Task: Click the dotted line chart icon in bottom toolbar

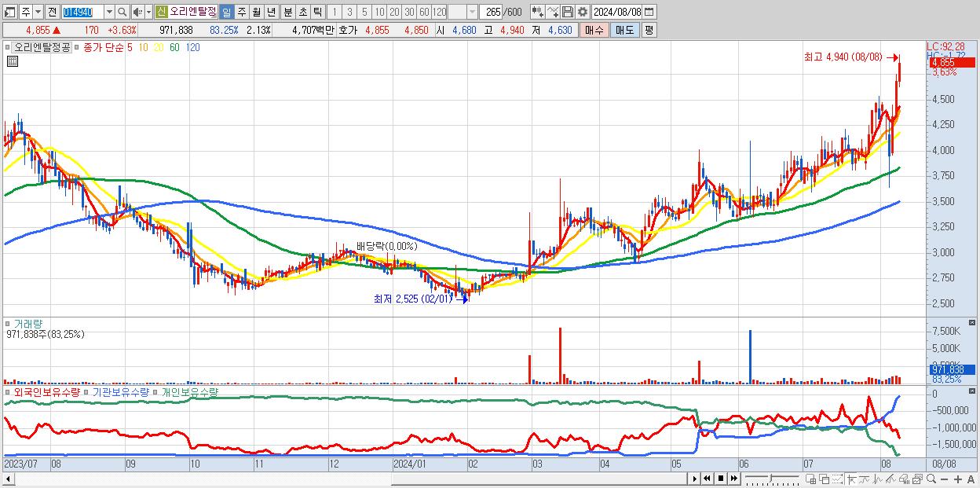Action: point(837,479)
